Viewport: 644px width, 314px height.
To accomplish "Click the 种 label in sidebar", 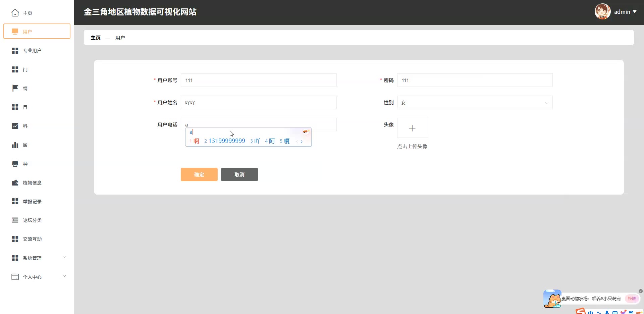I will [25, 164].
